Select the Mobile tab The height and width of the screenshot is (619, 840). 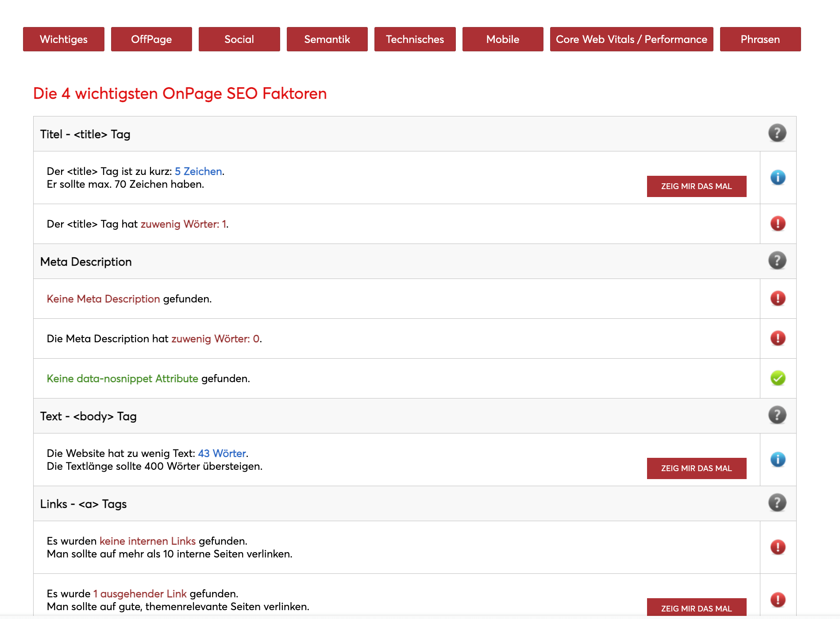pyautogui.click(x=503, y=39)
